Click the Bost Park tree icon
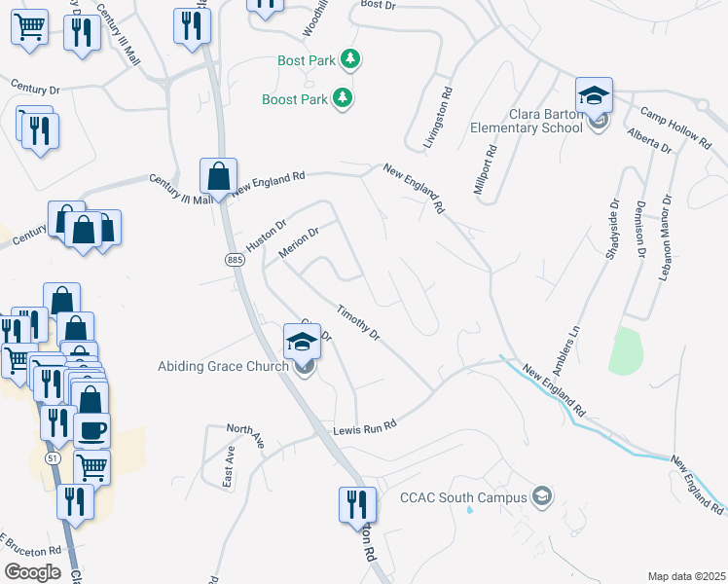 (350, 59)
